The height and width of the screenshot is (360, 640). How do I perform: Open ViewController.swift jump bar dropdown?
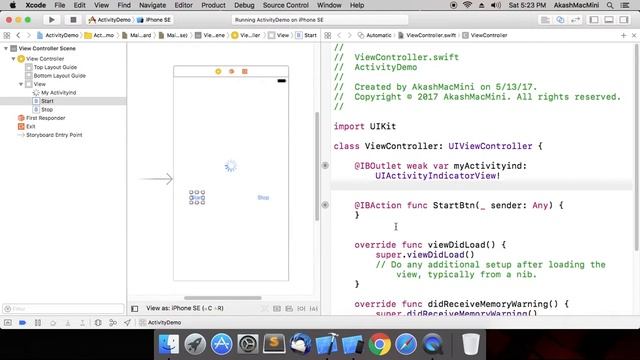pos(427,36)
